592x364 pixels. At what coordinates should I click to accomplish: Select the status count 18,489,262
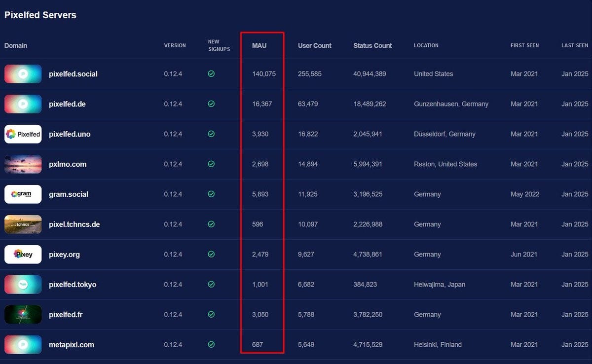(x=370, y=104)
